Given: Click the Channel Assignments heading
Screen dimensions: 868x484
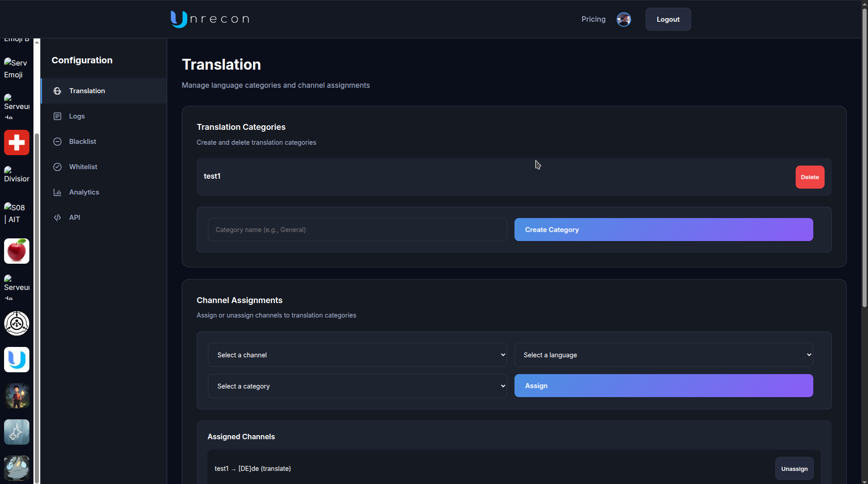Looking at the screenshot, I should click(x=240, y=300).
